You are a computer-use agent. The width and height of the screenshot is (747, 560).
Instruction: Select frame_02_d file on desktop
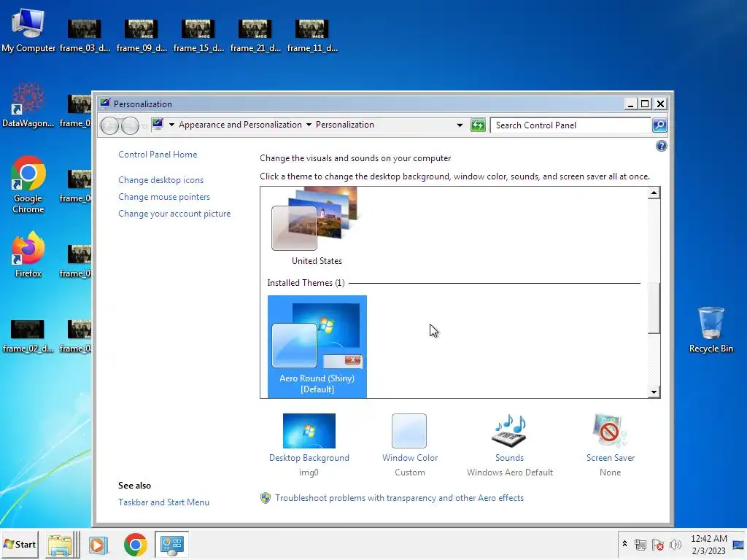(x=28, y=336)
